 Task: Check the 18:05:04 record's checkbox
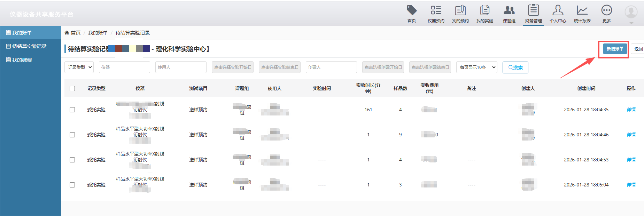click(x=72, y=185)
